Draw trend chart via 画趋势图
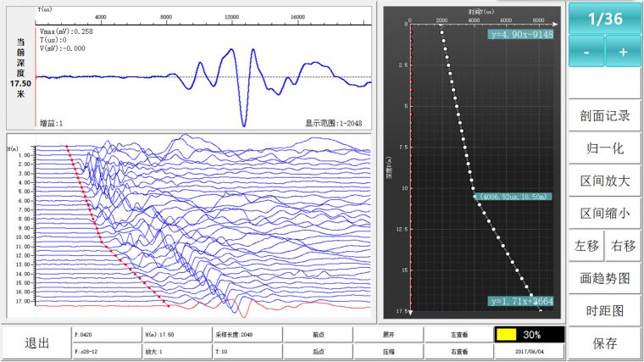The image size is (644, 362). [x=605, y=278]
